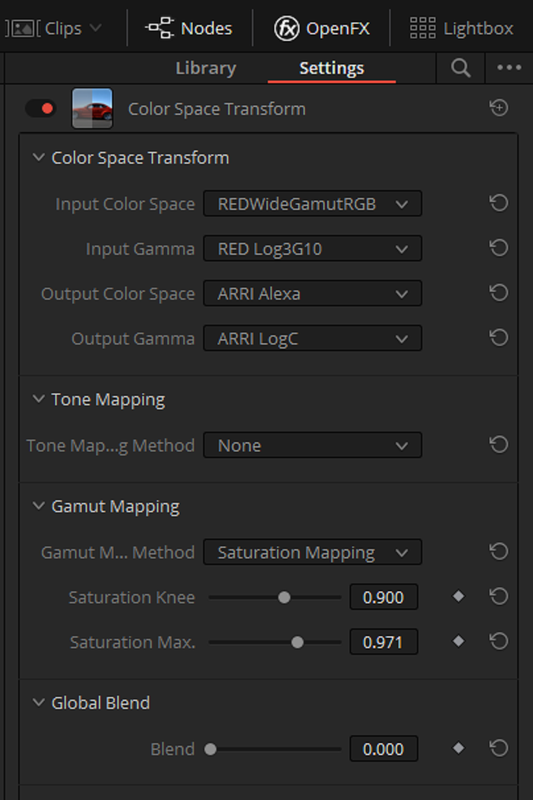Click the Saturation Knee value field

(384, 597)
